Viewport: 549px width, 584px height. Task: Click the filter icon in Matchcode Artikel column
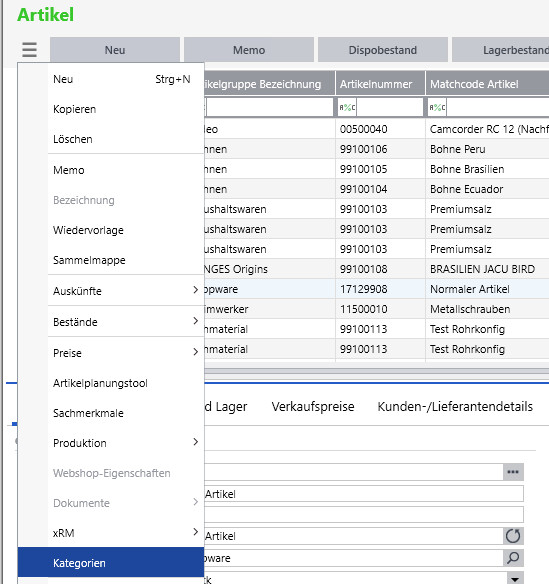[x=437, y=108]
